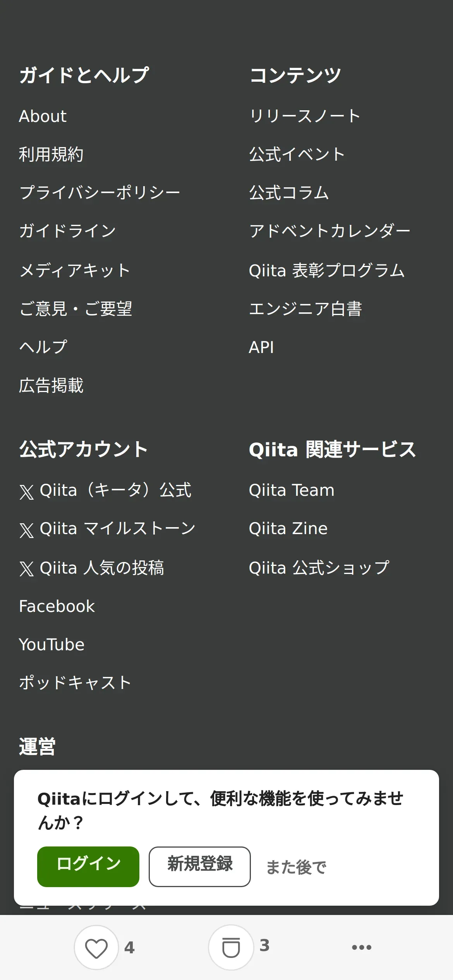
Task: Click X icon beside Qiita（キータ）公式
Action: [x=27, y=492]
